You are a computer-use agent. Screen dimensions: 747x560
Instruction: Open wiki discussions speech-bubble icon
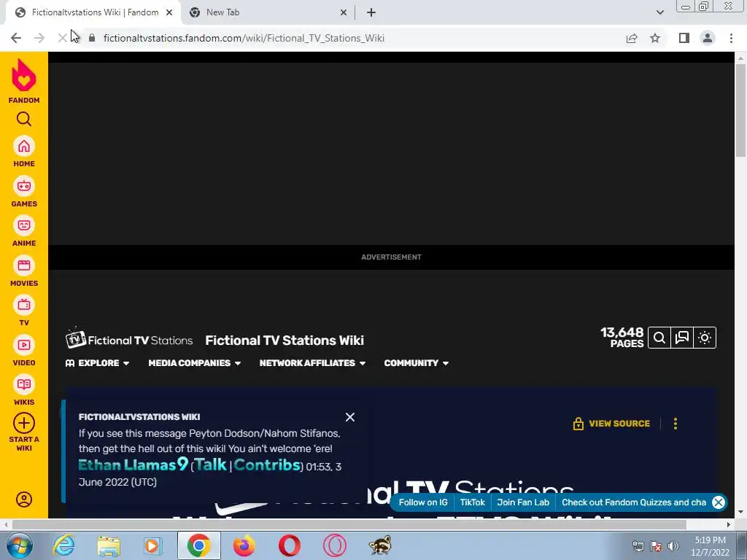pyautogui.click(x=682, y=338)
